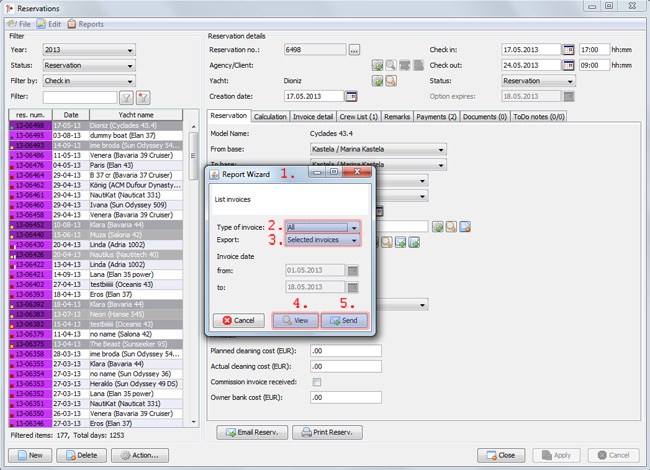650x470 pixels.
Task: Open the Invoice date 'from' calendar in Report Wizard
Action: (x=352, y=271)
